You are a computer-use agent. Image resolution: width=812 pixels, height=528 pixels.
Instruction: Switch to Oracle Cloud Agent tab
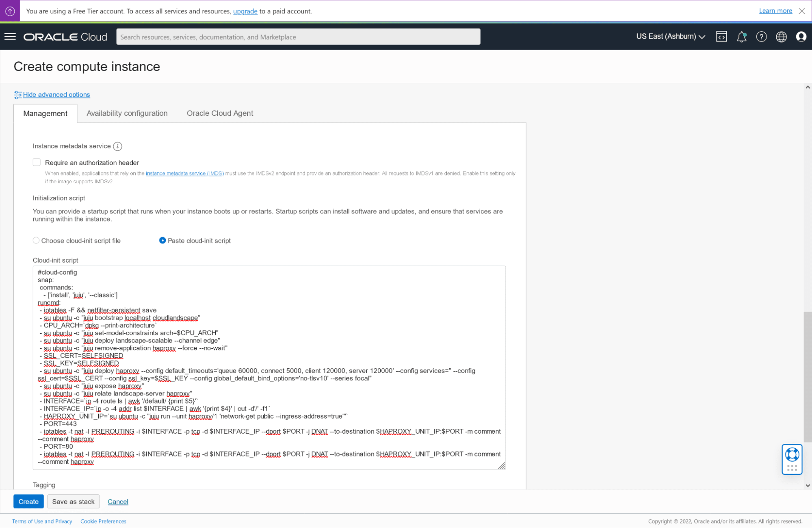click(220, 113)
